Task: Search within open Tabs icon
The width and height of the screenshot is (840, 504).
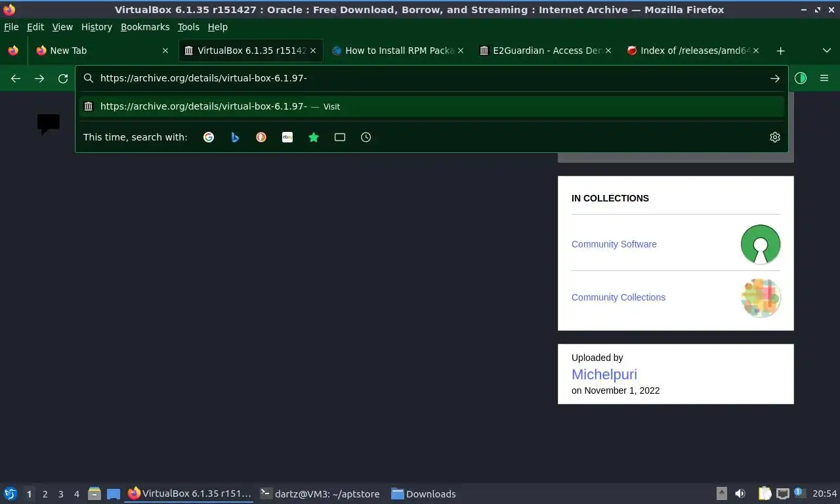Action: coord(340,137)
